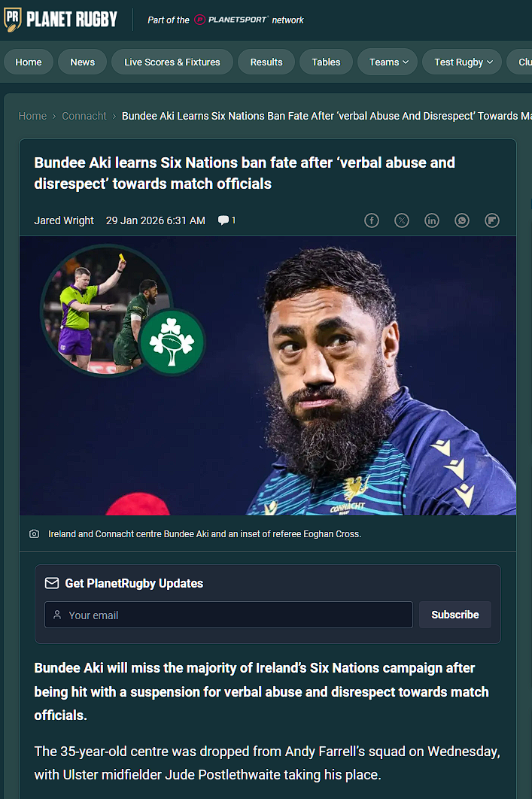532x799 pixels.
Task: Share the article on X
Action: (402, 220)
